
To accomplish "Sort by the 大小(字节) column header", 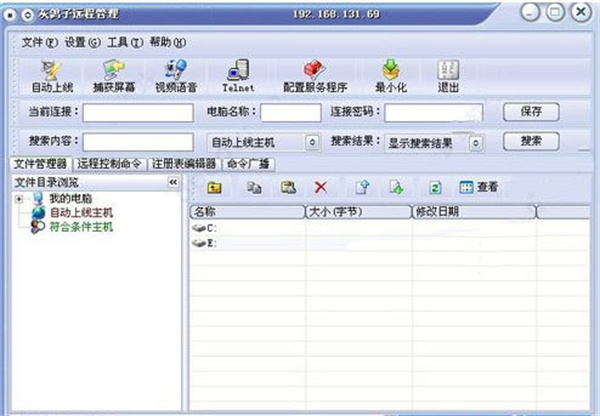I will (359, 212).
